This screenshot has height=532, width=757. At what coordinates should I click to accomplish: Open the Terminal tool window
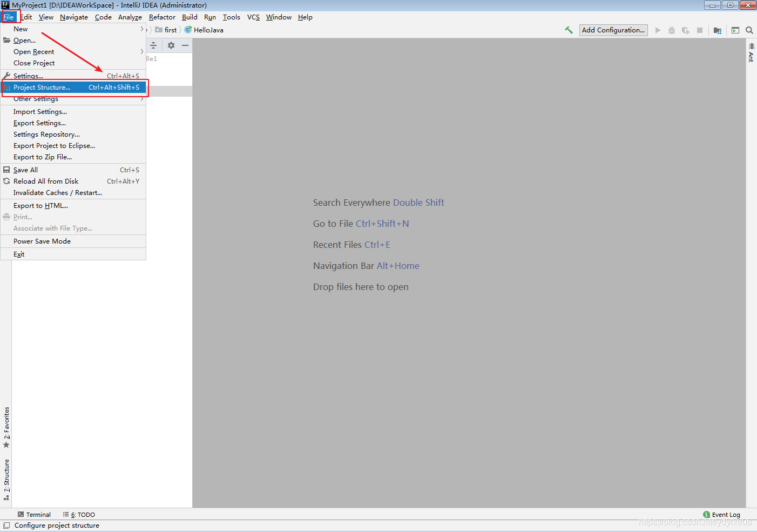34,515
